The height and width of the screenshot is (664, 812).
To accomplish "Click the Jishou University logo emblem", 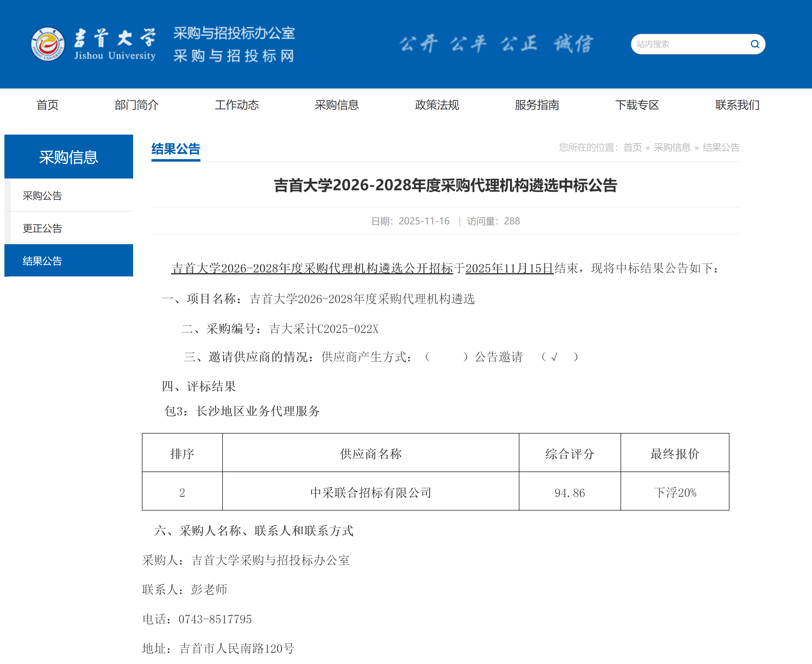I will pyautogui.click(x=48, y=44).
